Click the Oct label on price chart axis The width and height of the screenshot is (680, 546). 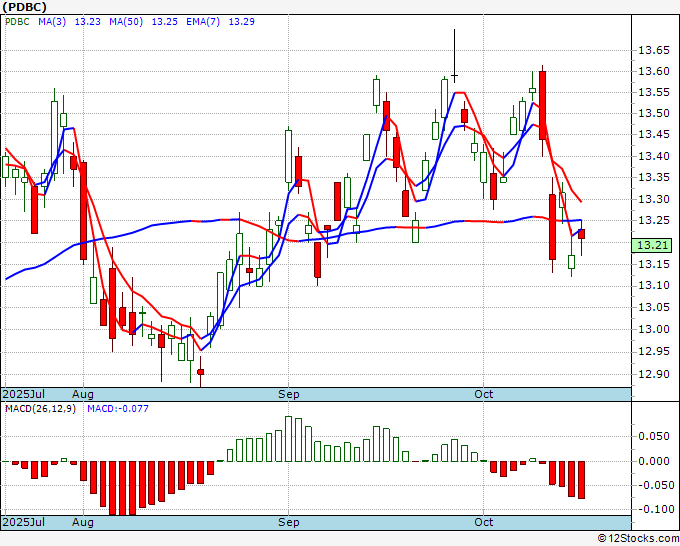484,394
